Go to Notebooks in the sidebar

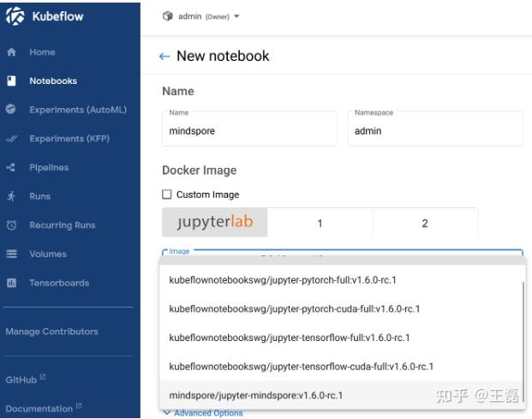(x=53, y=81)
